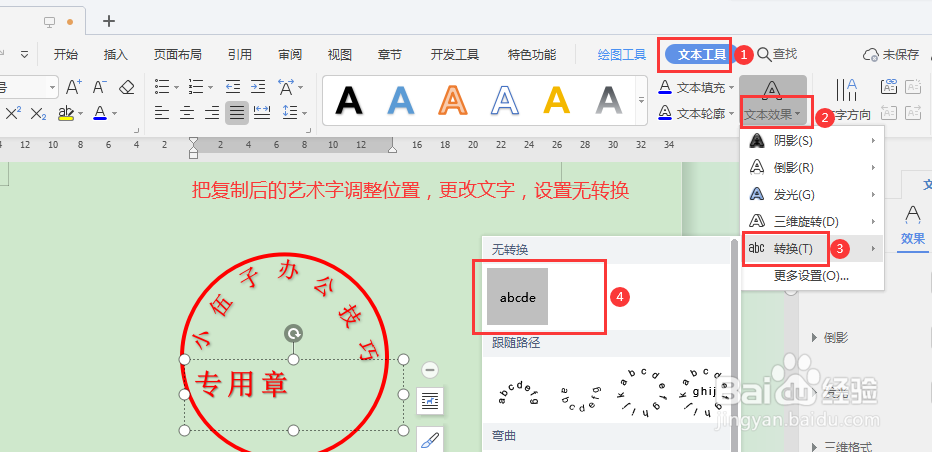Switch to 绘图工具 tab
This screenshot has height=452, width=932.
point(622,55)
